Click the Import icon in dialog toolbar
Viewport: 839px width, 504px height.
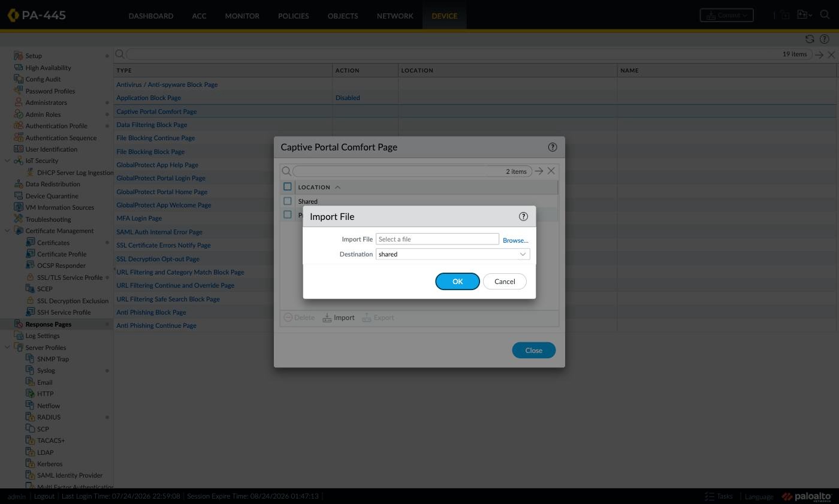(327, 318)
